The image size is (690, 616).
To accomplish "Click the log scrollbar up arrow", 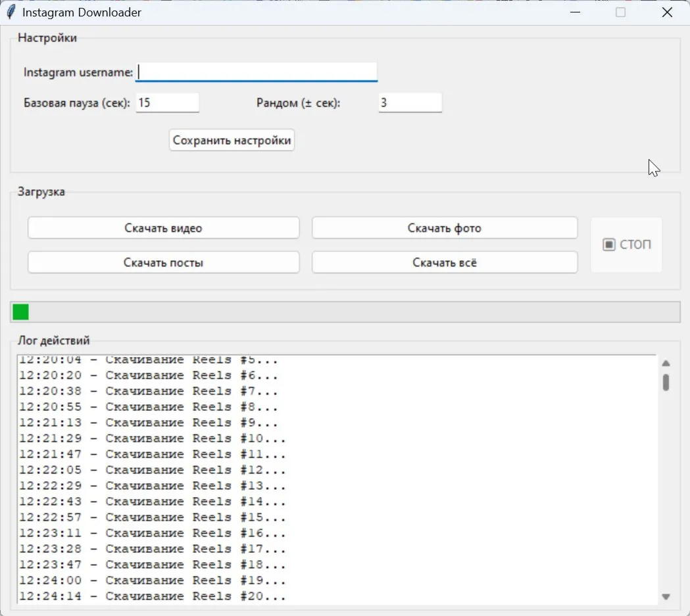I will (x=666, y=364).
